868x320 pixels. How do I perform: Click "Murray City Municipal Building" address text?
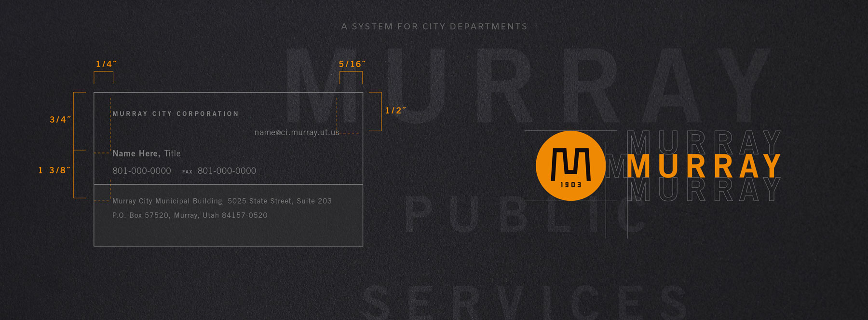167,201
